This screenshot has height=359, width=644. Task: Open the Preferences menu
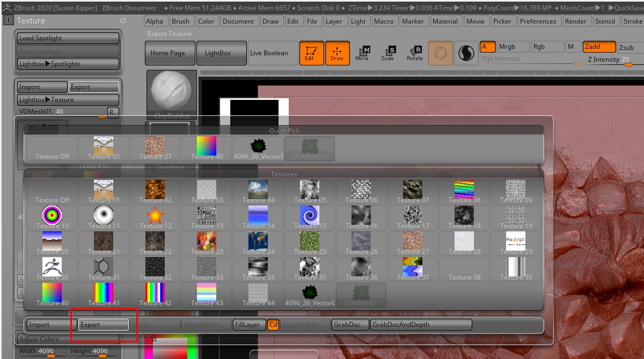point(538,21)
